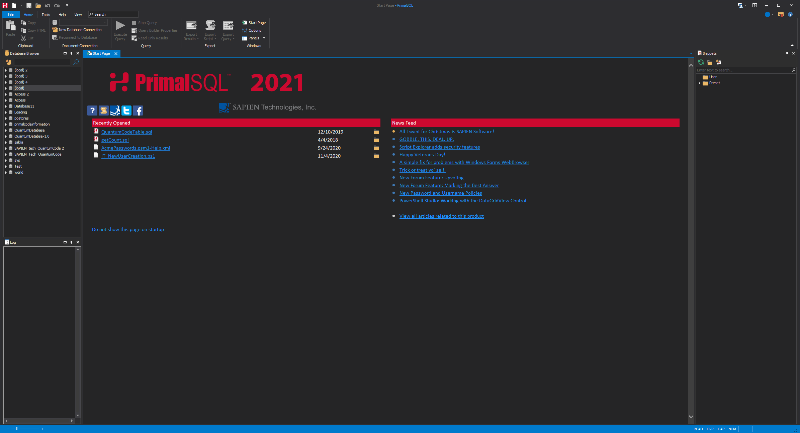Open recent file QuantumCodeTable.sql
This screenshot has height=433, width=800.
tap(126, 131)
